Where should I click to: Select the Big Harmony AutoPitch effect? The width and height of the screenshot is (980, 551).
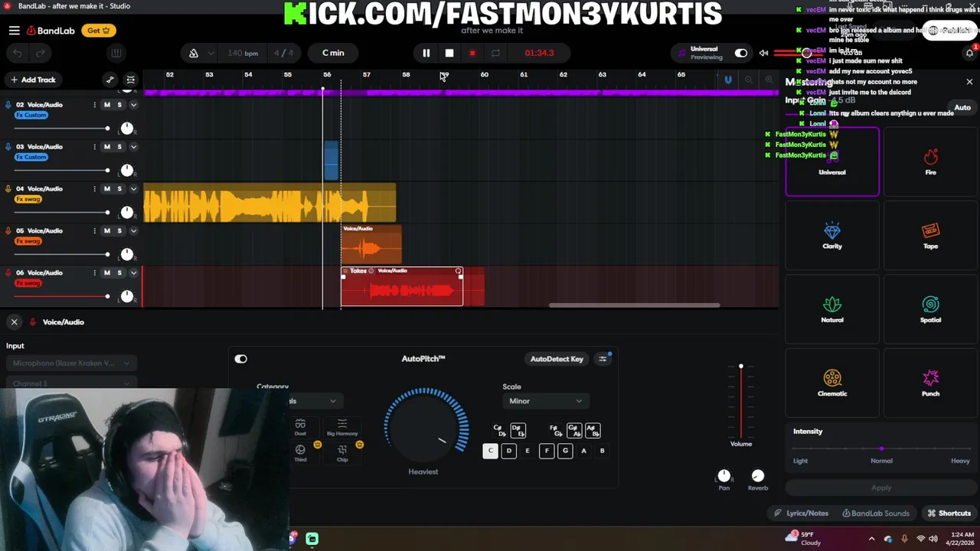click(x=342, y=428)
